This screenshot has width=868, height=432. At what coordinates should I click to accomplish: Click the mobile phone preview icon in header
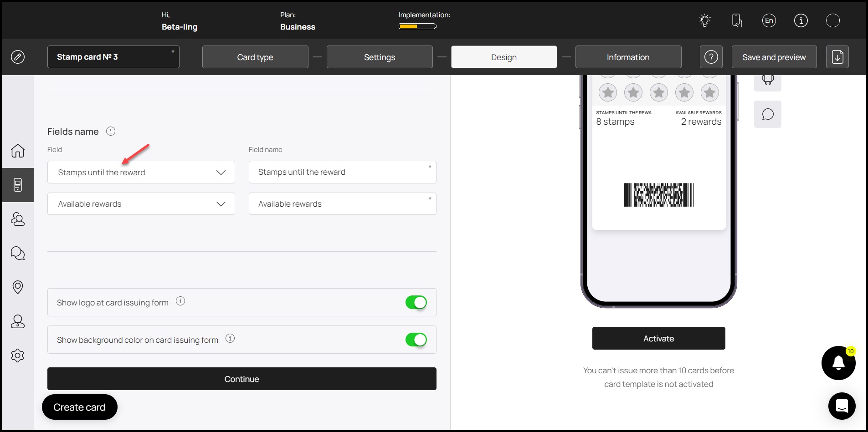pyautogui.click(x=737, y=20)
